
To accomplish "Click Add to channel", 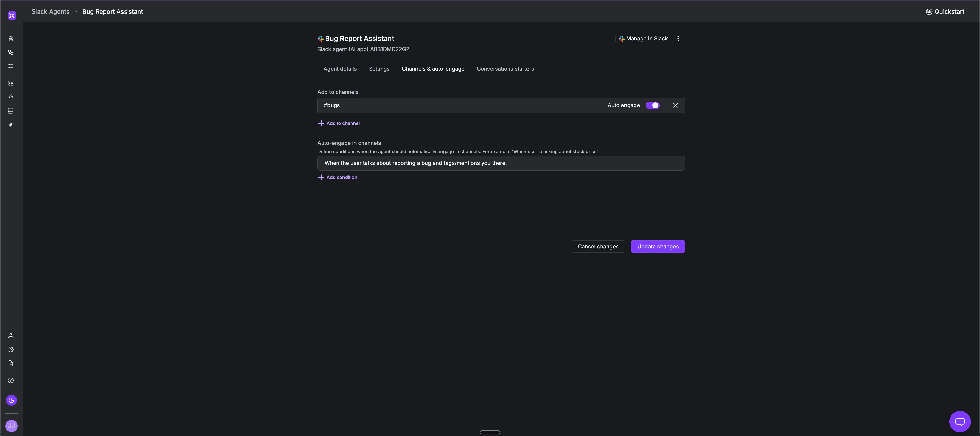I will pos(339,123).
